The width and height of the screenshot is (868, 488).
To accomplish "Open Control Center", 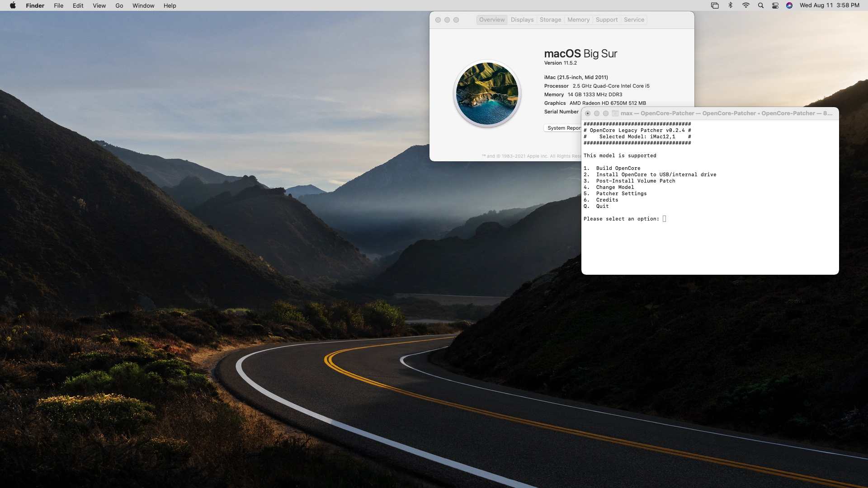I will [x=775, y=5].
